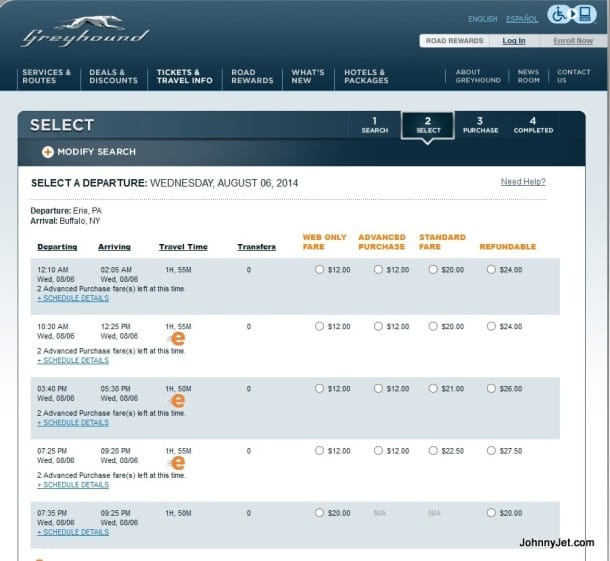Image resolution: width=610 pixels, height=561 pixels.
Task: Pick Advanced Purchase $12.00 for 03:40 PM
Action: 378,388
